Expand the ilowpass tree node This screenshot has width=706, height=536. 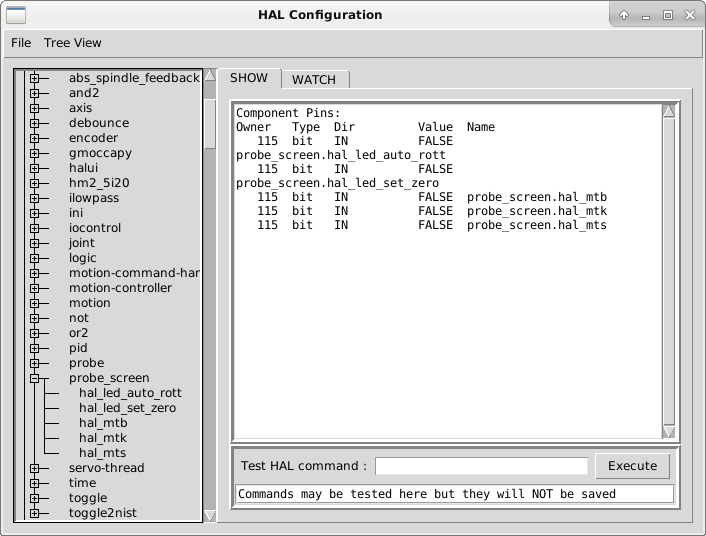point(35,198)
